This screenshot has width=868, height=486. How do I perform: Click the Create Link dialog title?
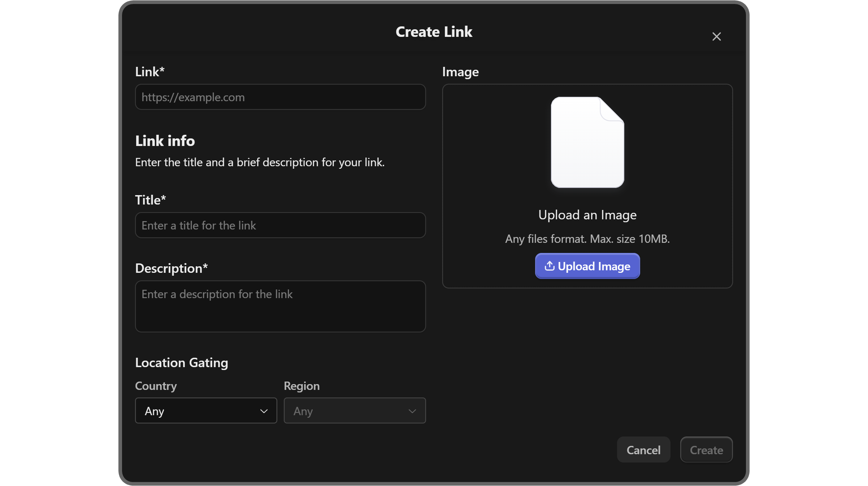coord(434,32)
